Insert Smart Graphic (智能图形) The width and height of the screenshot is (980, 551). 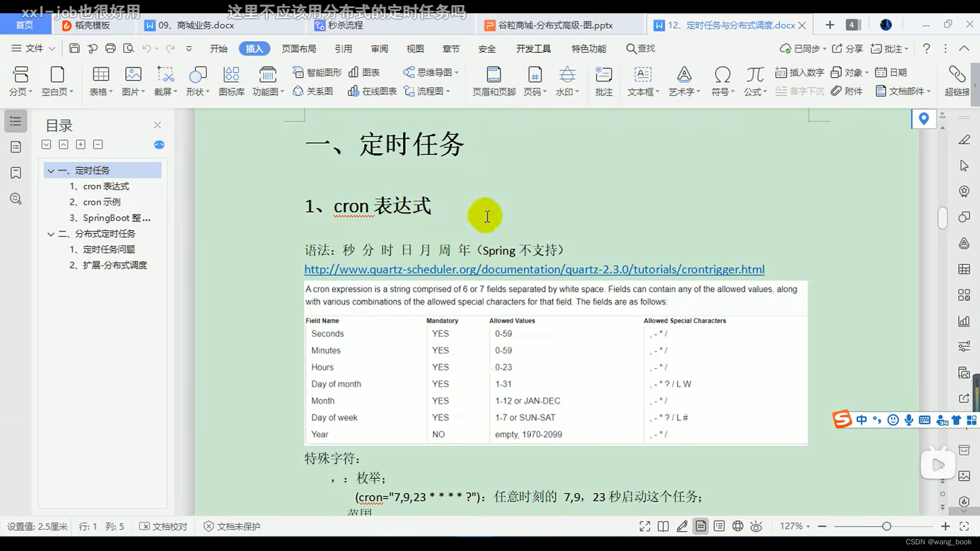pos(317,72)
